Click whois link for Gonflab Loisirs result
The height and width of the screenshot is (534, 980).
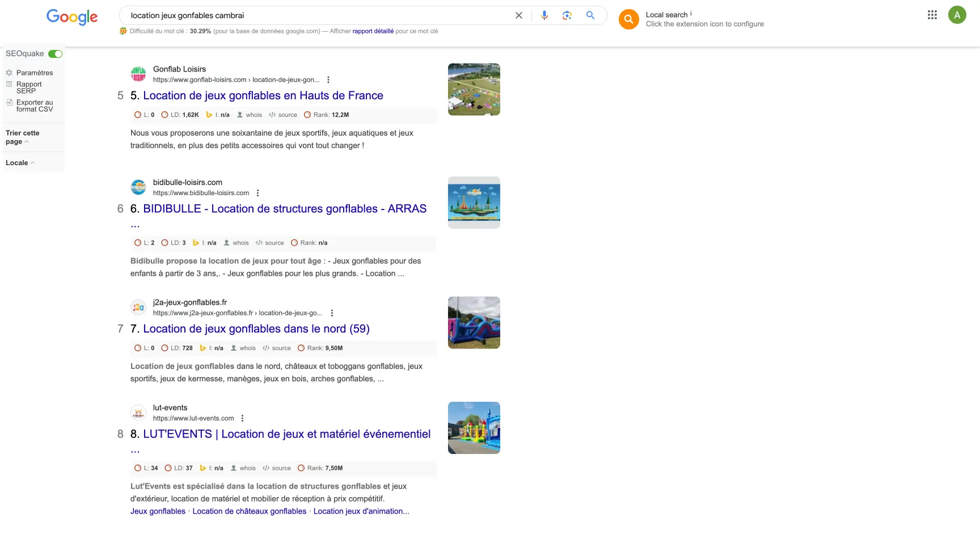(254, 115)
